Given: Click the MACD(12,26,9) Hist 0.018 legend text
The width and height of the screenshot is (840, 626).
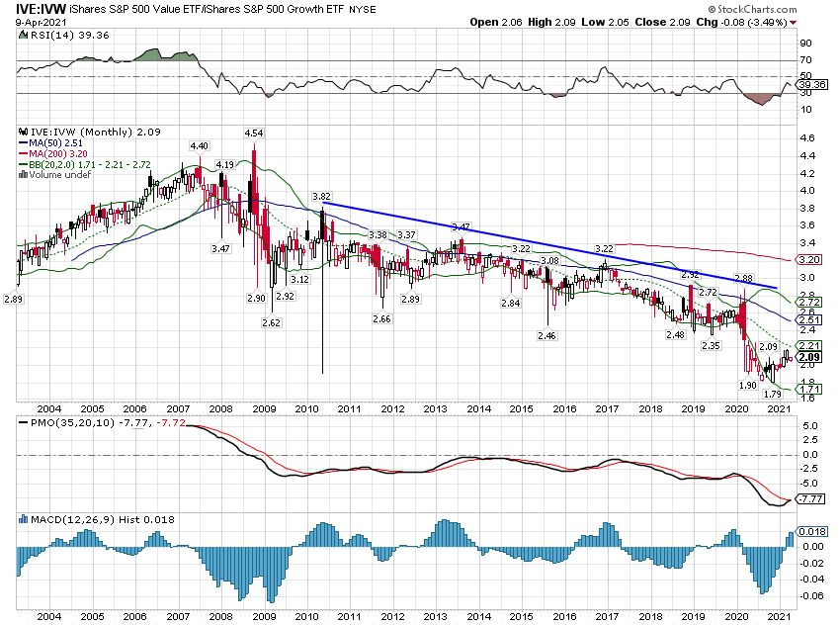Looking at the screenshot, I should pos(103,519).
